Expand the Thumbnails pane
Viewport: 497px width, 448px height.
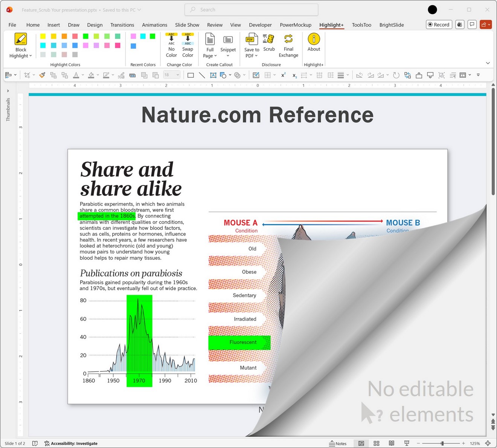tap(8, 91)
